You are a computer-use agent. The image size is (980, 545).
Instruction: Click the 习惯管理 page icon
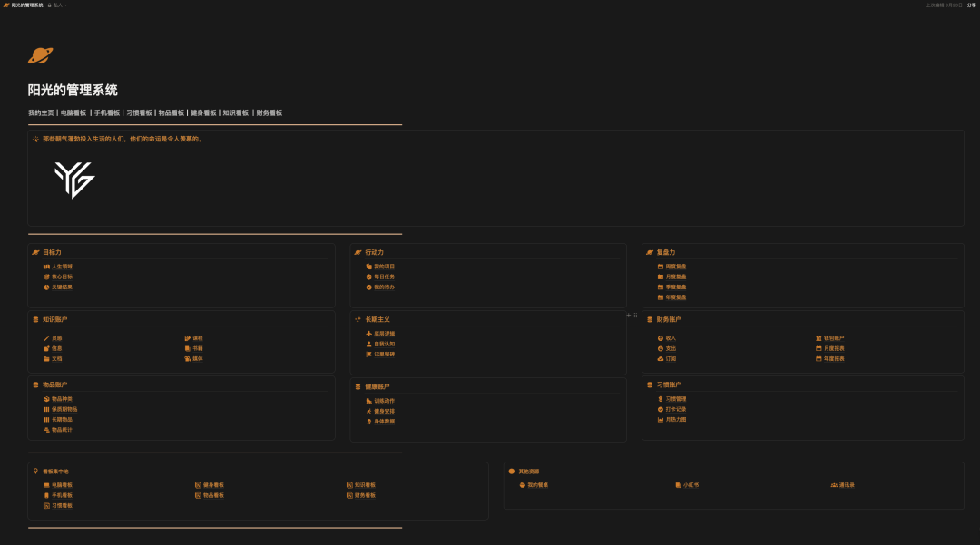(x=661, y=399)
